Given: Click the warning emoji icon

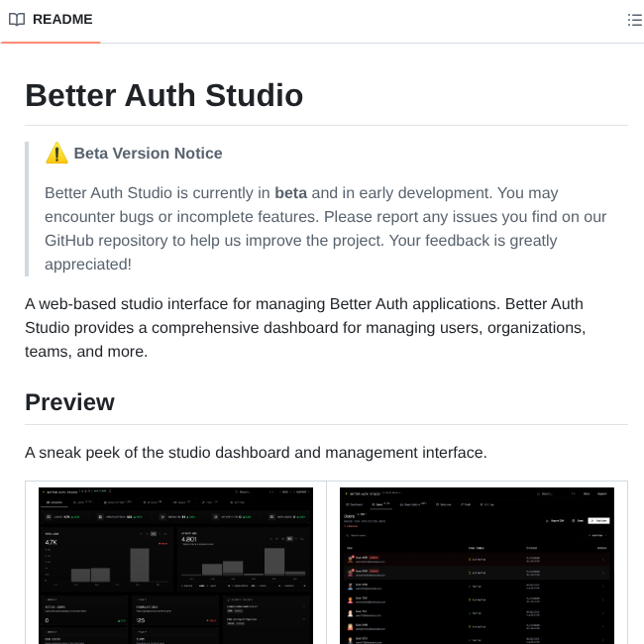Looking at the screenshot, I should point(56,154).
